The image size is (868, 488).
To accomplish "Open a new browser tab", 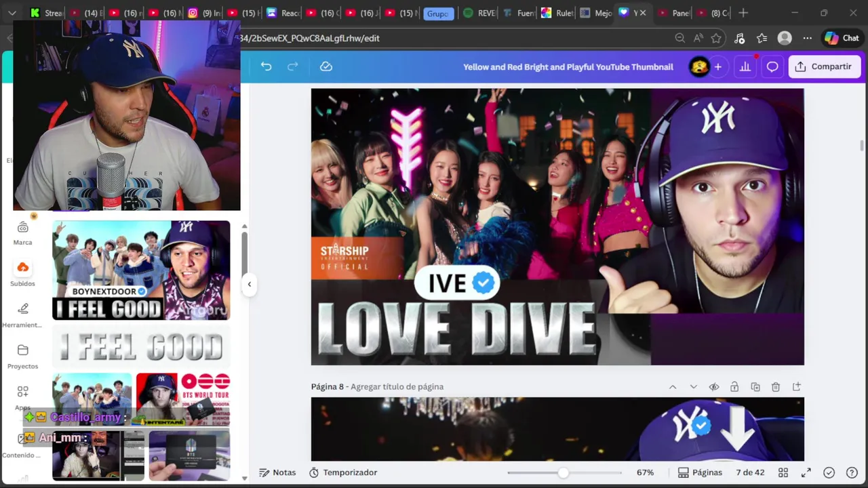I will [743, 13].
